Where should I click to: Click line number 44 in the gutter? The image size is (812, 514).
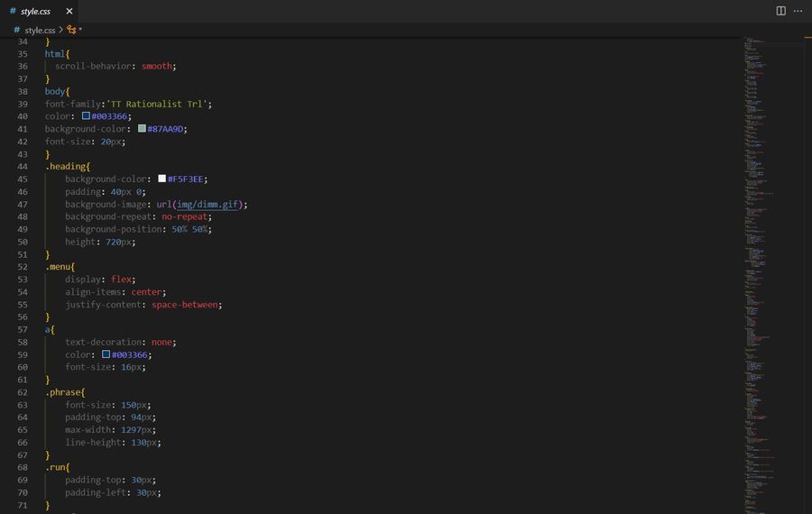[23, 167]
